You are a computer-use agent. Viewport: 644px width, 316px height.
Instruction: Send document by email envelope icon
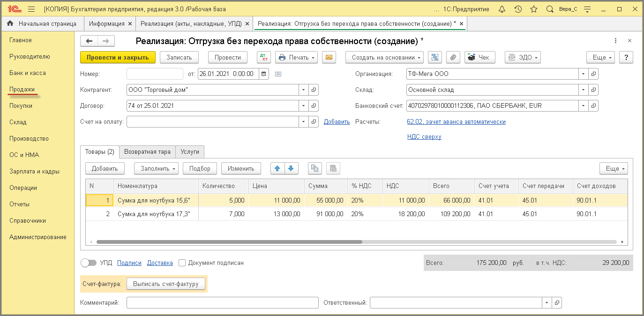coord(329,57)
